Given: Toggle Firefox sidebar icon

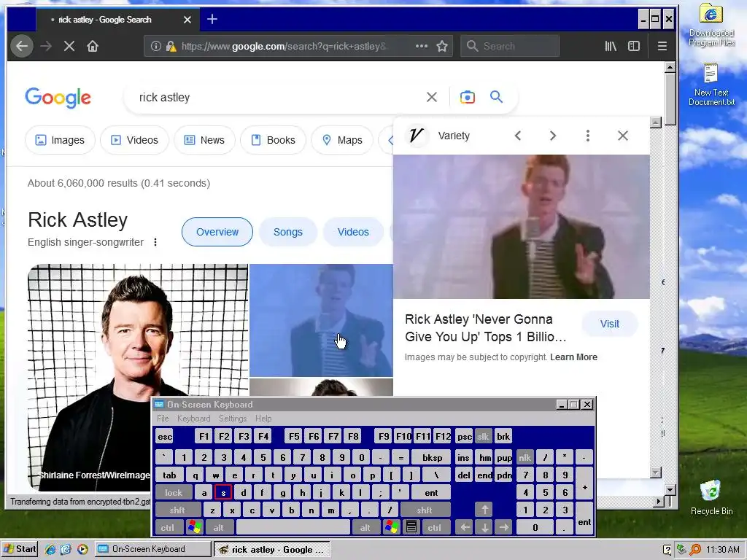Looking at the screenshot, I should point(634,46).
